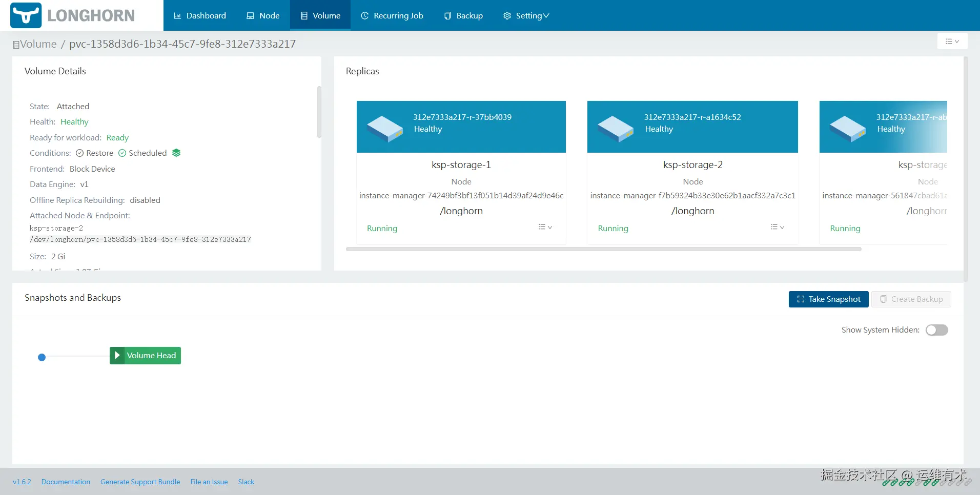The width and height of the screenshot is (980, 495).
Task: Open the volume operations dropdown menu
Action: point(952,41)
